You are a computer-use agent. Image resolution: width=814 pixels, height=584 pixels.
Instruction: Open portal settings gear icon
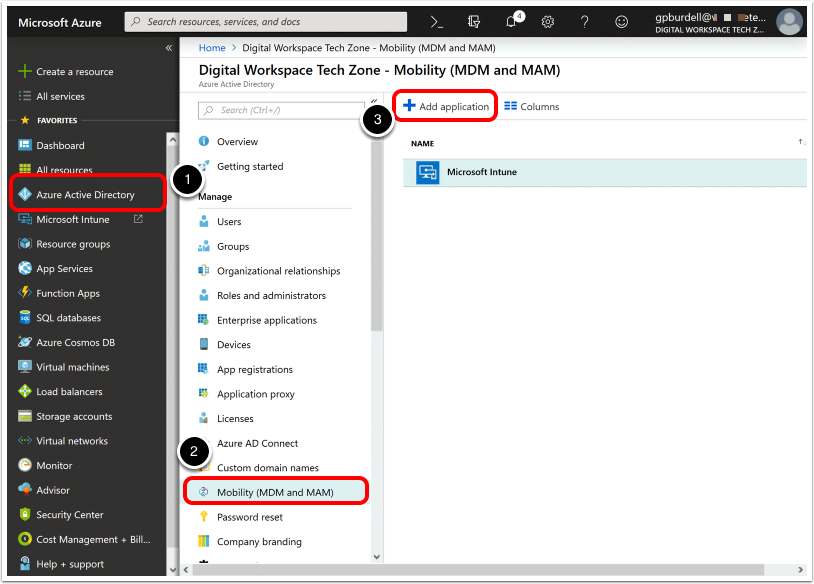pyautogui.click(x=548, y=22)
